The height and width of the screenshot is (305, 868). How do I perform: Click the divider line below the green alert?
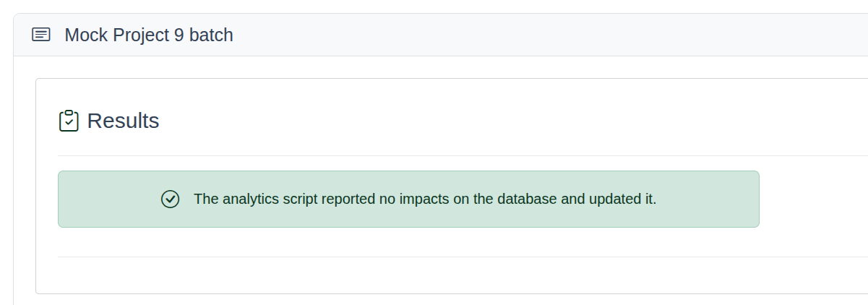463,257
